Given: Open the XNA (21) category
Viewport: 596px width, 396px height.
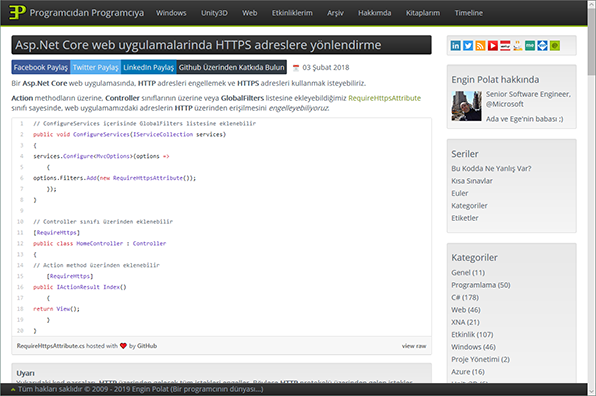Looking at the screenshot, I should [465, 322].
